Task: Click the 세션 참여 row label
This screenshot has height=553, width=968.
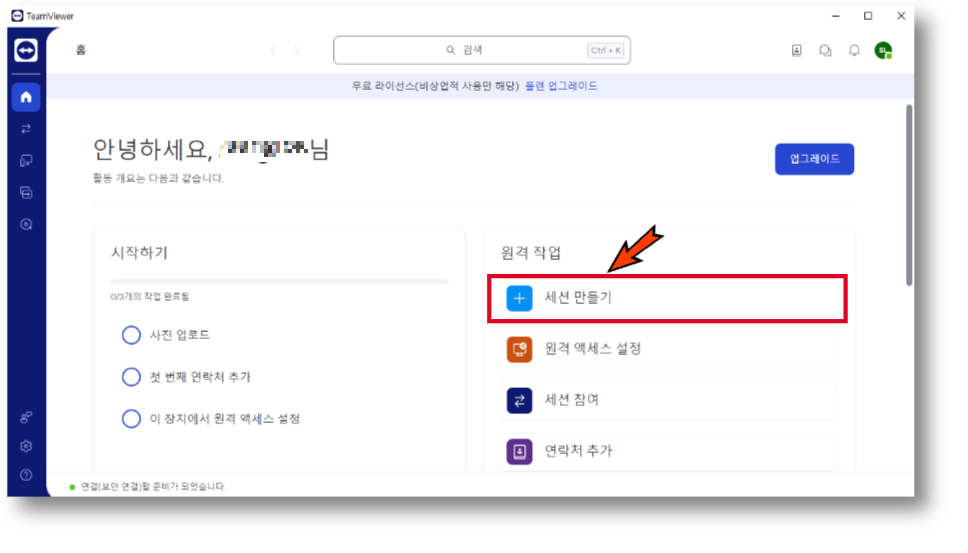Action: point(572,399)
